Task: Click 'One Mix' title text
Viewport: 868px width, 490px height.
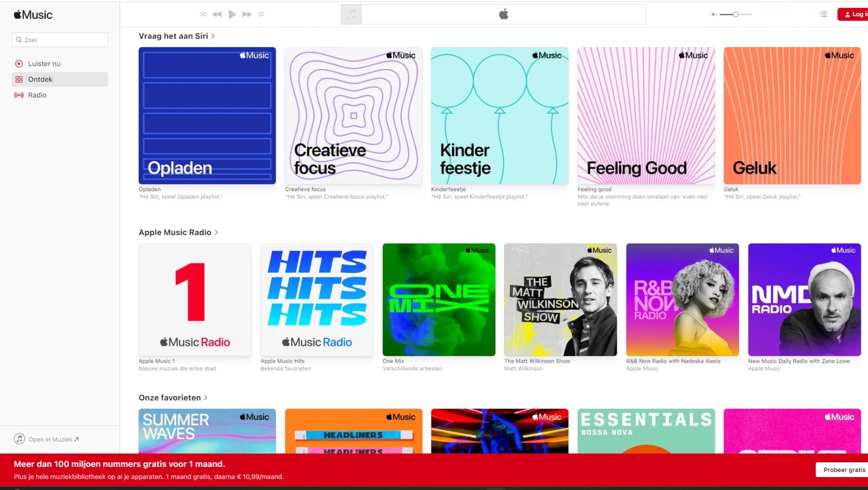Action: (x=393, y=361)
